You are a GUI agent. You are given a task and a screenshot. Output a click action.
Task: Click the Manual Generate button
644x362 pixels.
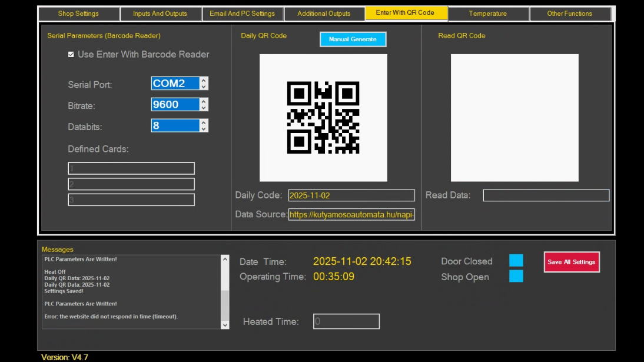(353, 39)
